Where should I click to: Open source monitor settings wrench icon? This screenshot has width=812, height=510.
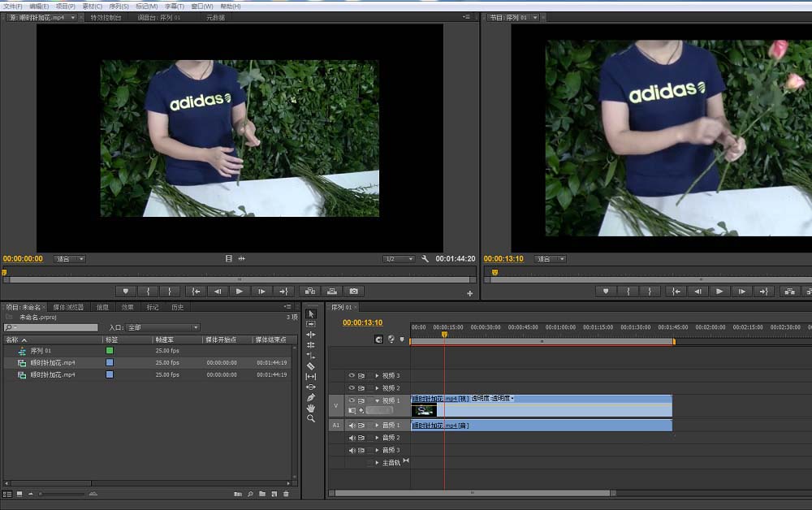(425, 259)
